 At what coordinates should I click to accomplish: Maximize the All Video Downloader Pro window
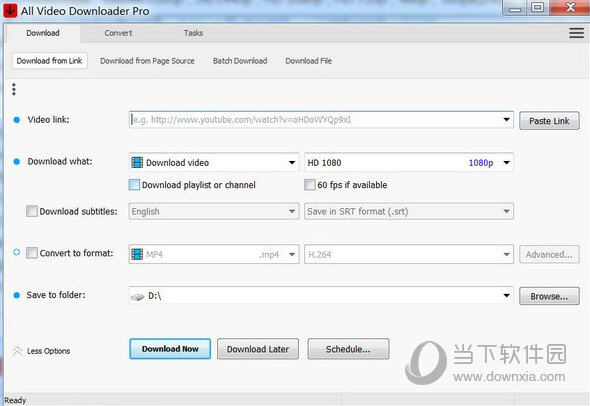(538, 8)
